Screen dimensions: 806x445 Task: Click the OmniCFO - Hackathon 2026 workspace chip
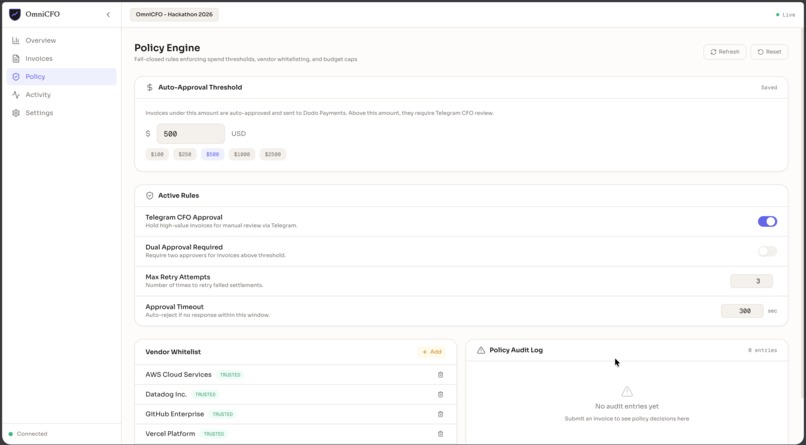click(x=174, y=14)
